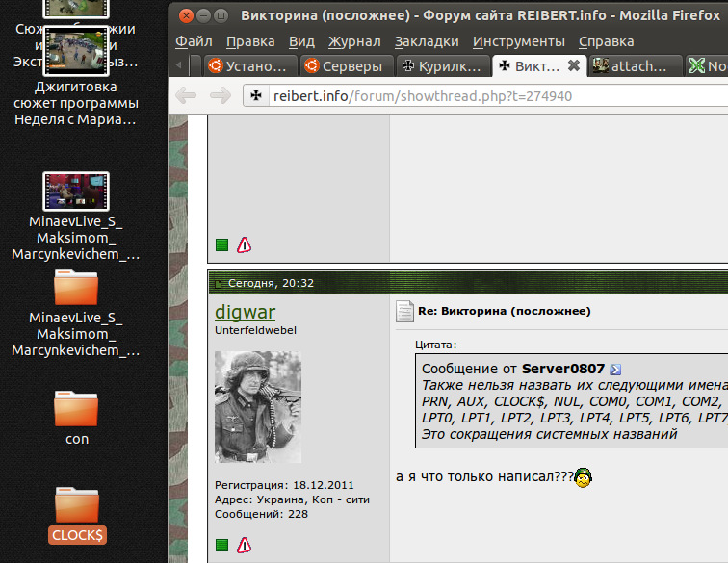Minimize the Firefox window
This screenshot has width=728, height=563.
(203, 16)
